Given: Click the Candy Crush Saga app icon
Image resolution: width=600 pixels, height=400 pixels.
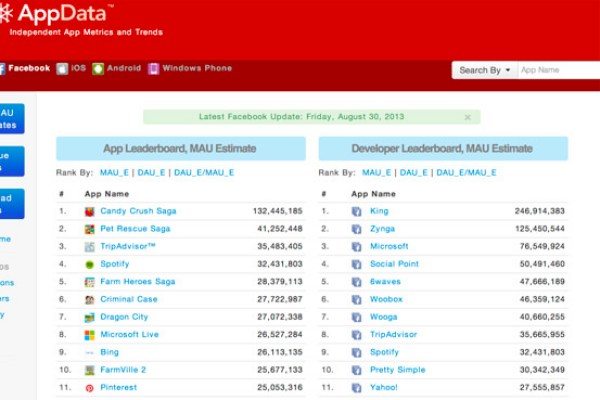Looking at the screenshot, I should pyautogui.click(x=90, y=211).
